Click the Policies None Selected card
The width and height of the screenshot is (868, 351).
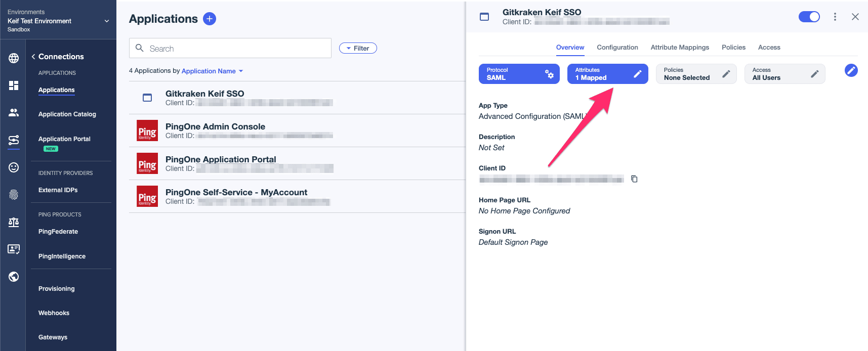point(696,74)
